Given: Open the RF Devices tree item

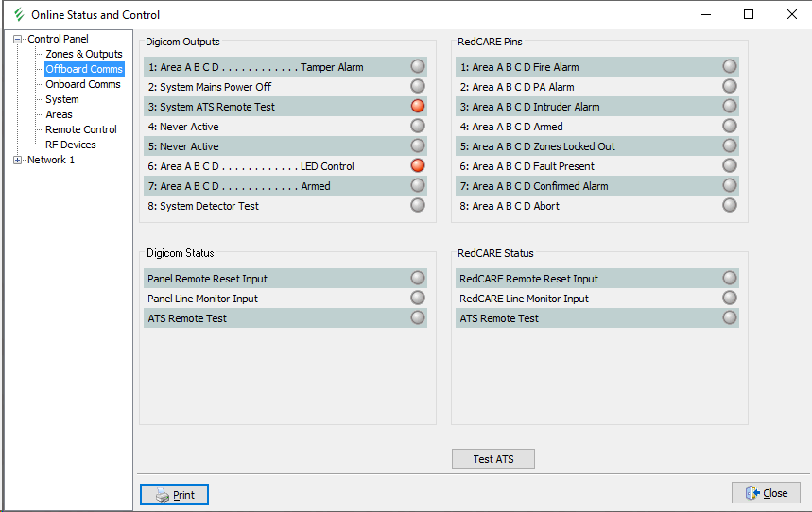Looking at the screenshot, I should click(x=71, y=145).
